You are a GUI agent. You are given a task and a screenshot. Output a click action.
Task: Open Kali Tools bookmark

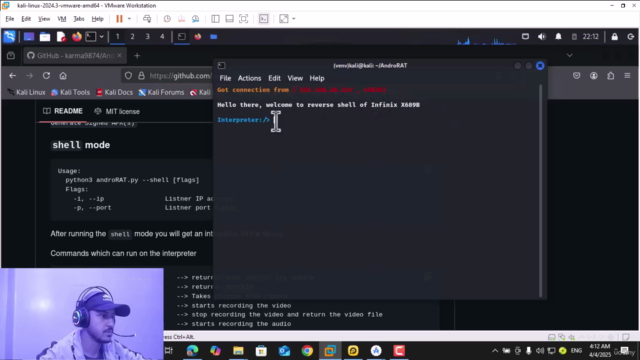[70, 93]
